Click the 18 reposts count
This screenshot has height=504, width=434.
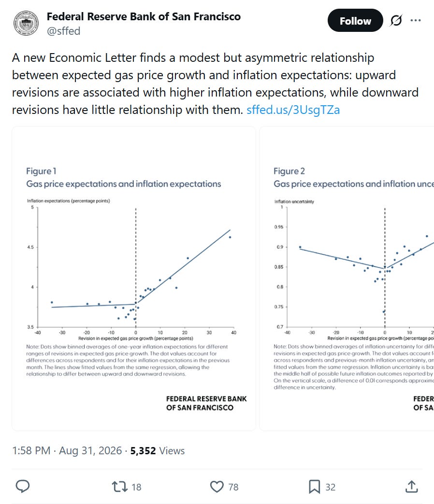[x=136, y=487]
